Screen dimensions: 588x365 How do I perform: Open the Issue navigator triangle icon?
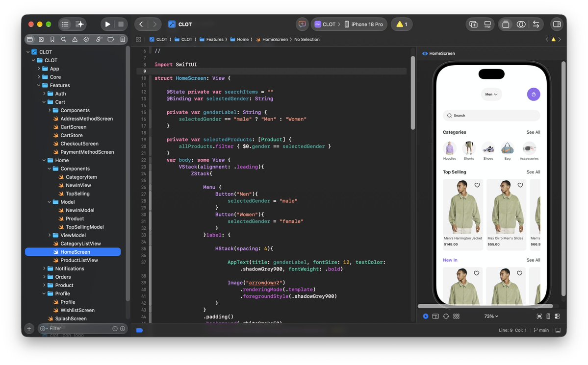pos(75,39)
